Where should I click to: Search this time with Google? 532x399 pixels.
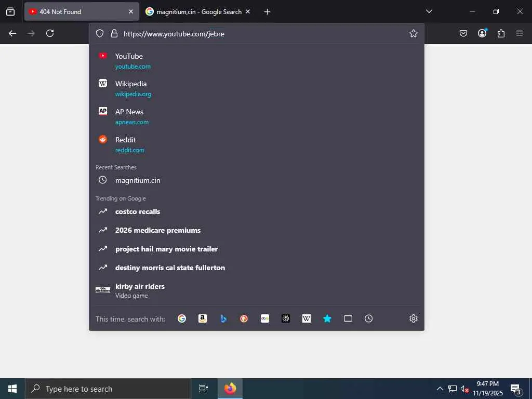tap(182, 318)
